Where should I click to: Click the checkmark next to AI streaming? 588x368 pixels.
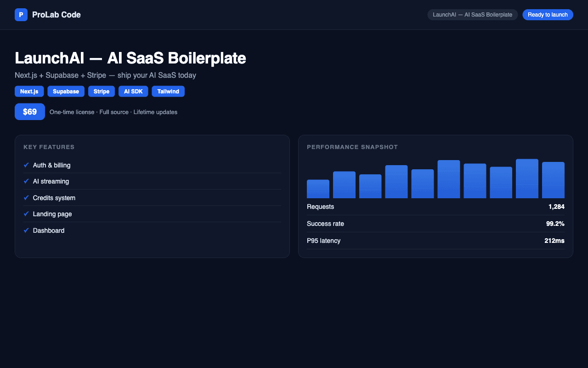[26, 181]
